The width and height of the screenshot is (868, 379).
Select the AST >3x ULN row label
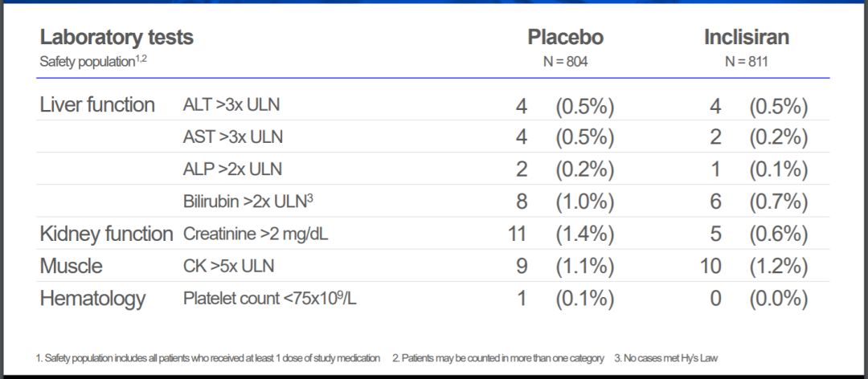point(232,137)
